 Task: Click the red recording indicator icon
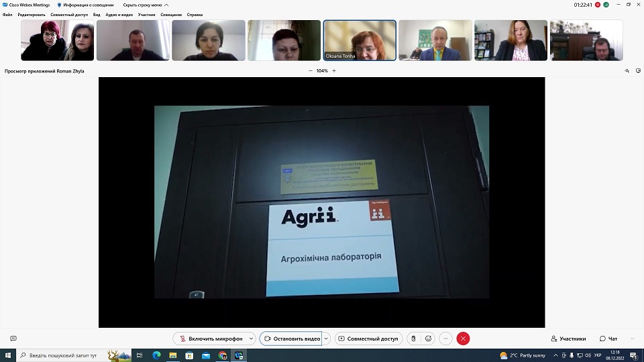[x=598, y=5]
